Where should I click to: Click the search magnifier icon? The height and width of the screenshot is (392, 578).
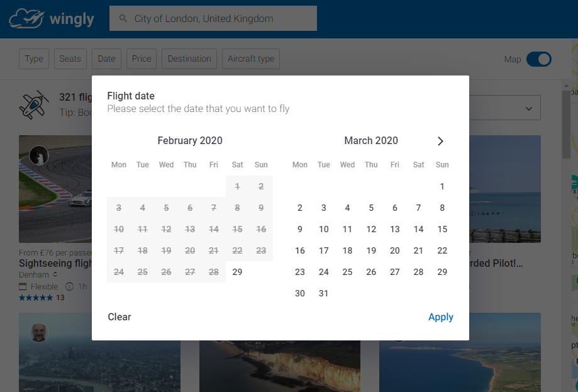[x=123, y=18]
